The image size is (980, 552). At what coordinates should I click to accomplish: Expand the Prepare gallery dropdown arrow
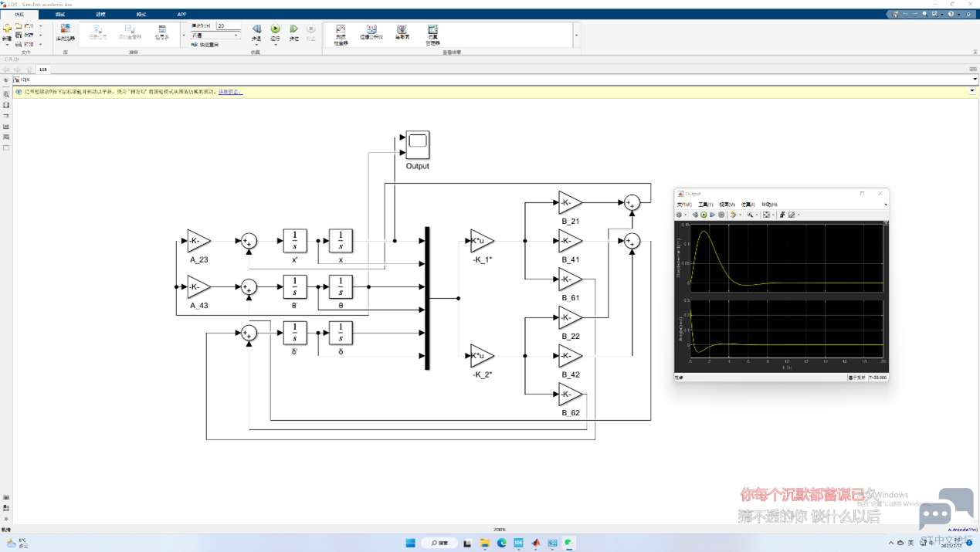[184, 35]
